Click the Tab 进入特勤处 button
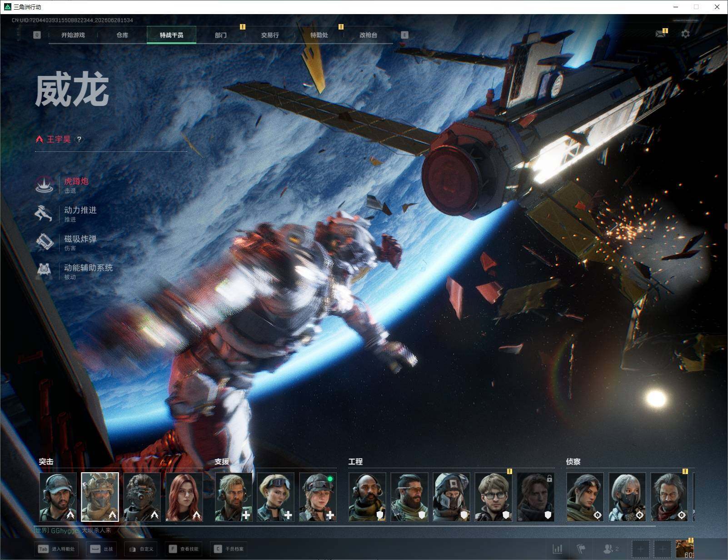This screenshot has width=728, height=560. pos(56,549)
